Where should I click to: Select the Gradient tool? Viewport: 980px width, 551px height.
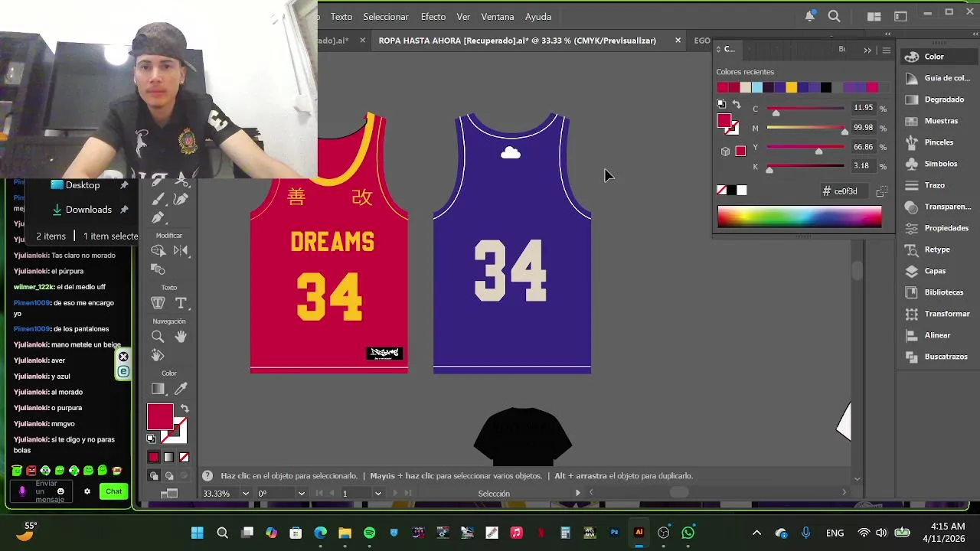click(158, 390)
